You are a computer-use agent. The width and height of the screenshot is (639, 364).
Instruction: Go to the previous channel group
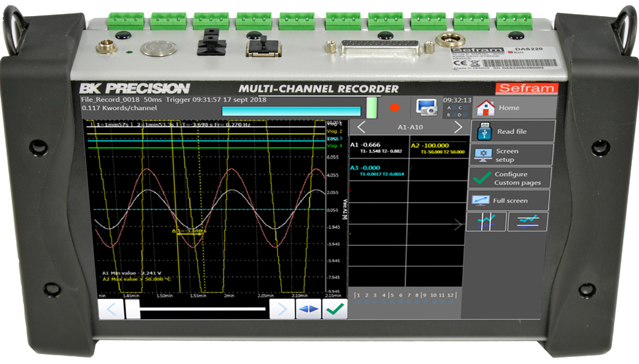[x=361, y=127]
